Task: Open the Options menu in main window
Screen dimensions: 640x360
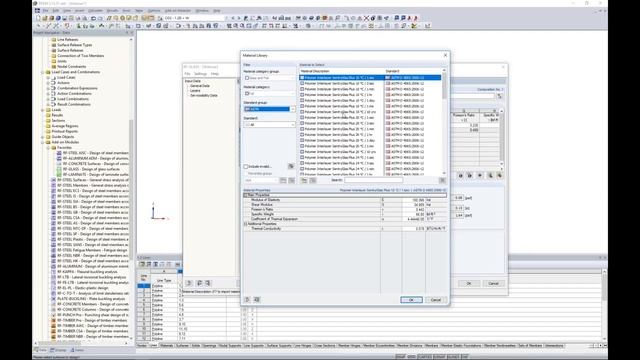Action: coord(154,11)
